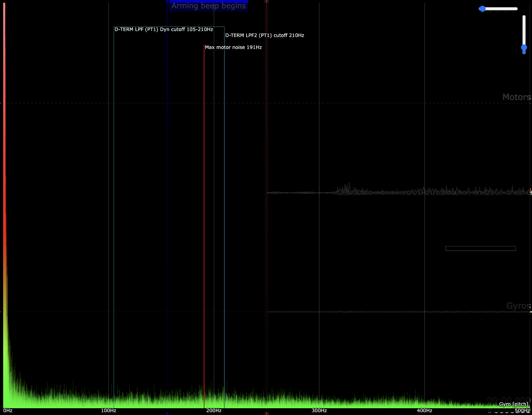Image resolution: width=532 pixels, height=415 pixels.
Task: Click the 300Hz frequency axis label
Action: pos(319,411)
